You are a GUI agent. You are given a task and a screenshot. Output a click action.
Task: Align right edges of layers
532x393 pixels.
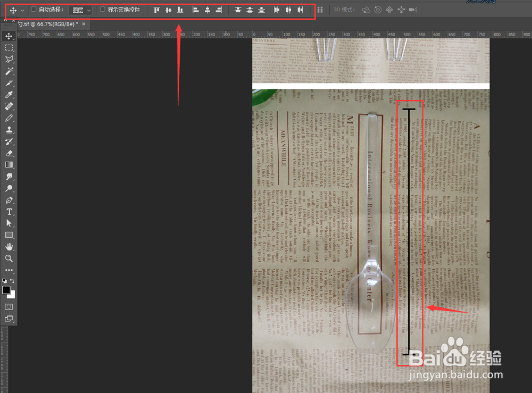pos(219,10)
